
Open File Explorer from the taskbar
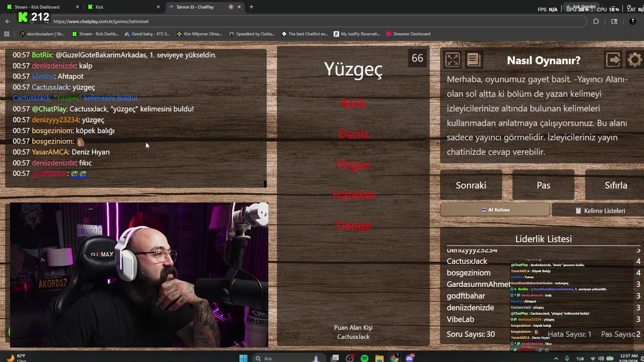point(379,358)
